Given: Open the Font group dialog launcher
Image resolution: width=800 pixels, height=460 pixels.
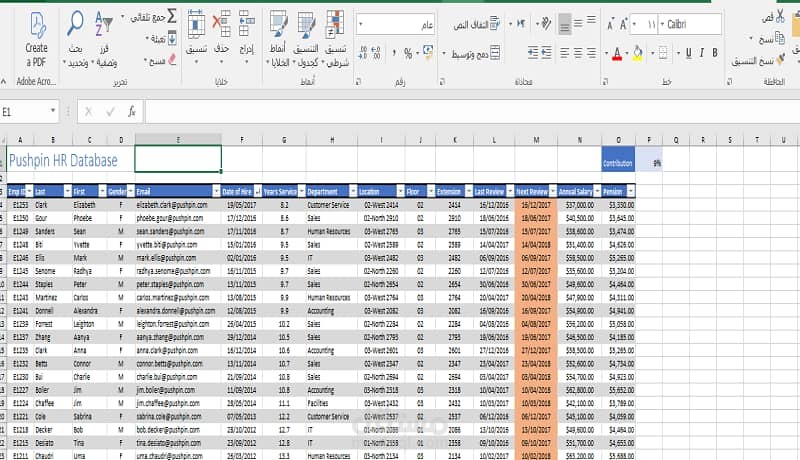Looking at the screenshot, I should (x=605, y=82).
